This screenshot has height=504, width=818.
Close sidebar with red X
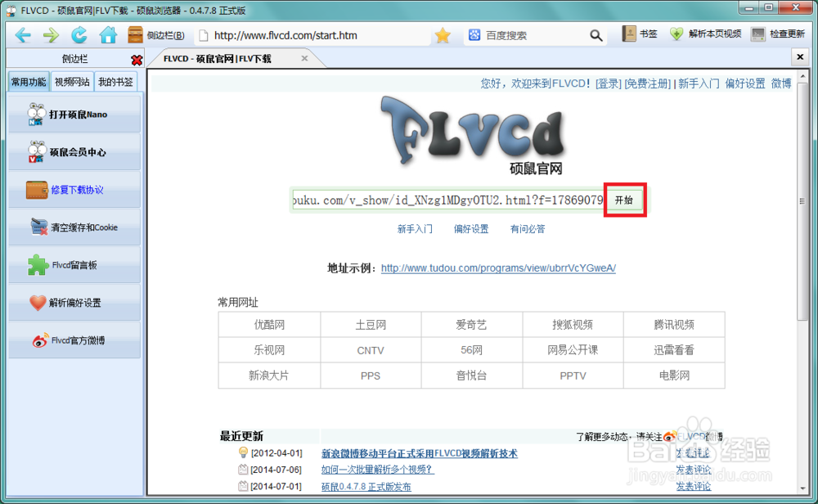click(x=137, y=60)
